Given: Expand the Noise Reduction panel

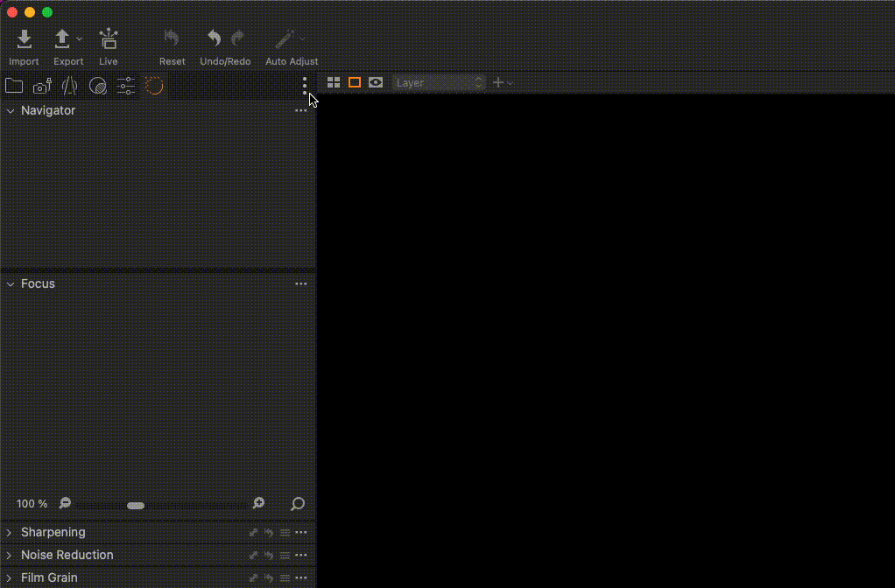Looking at the screenshot, I should tap(9, 555).
